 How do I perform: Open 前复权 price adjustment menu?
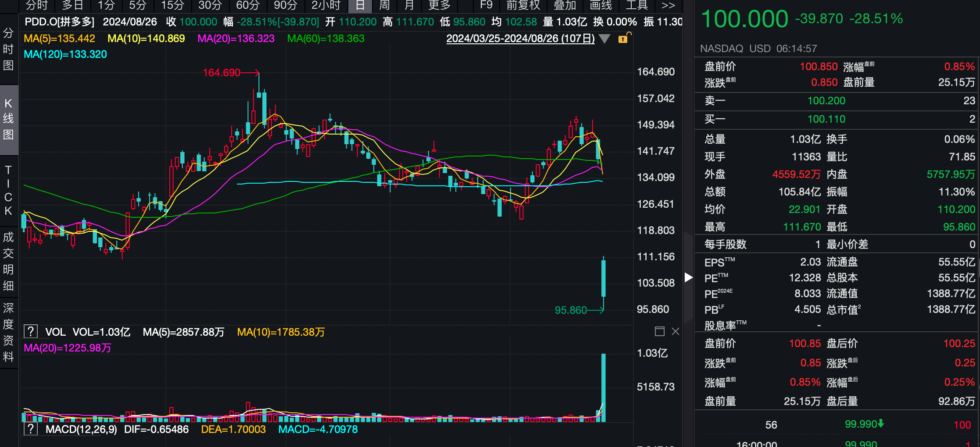coord(523,5)
